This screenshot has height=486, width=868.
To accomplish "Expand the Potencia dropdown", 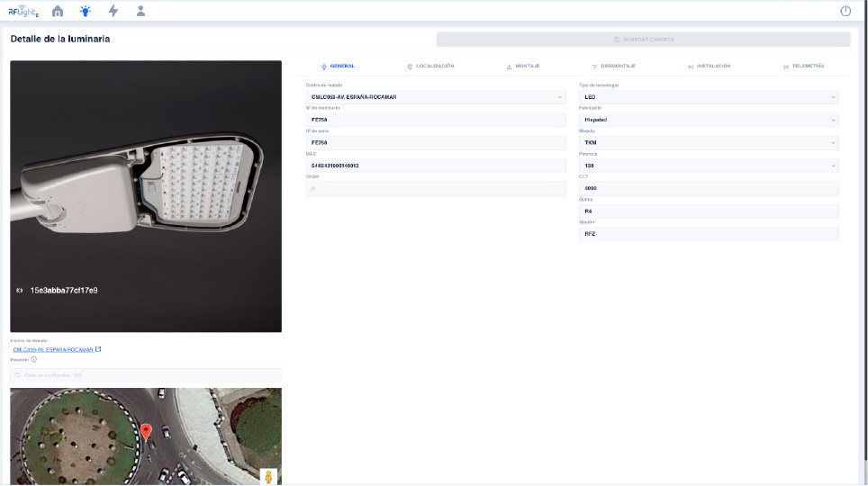I will point(709,166).
